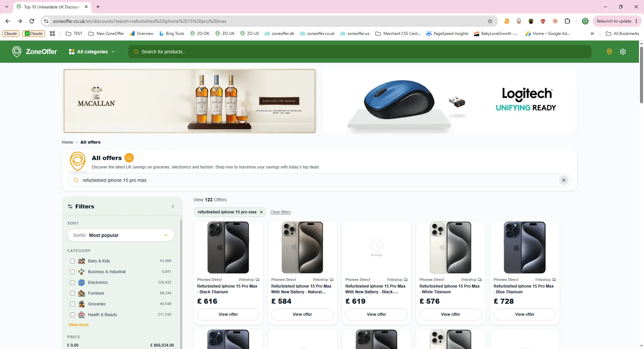View offer for Natural iPhone at £584
Screen dimensions: 644x349
point(303,314)
